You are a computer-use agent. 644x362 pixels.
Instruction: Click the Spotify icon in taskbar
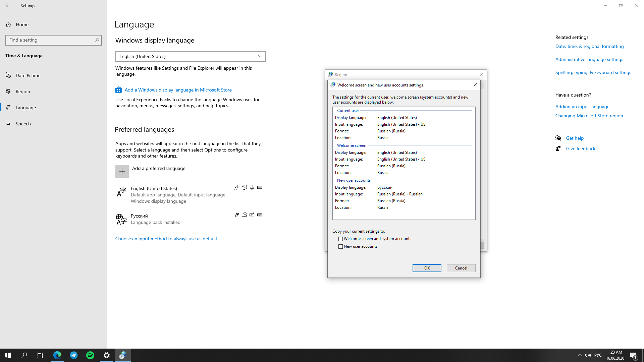click(x=90, y=355)
